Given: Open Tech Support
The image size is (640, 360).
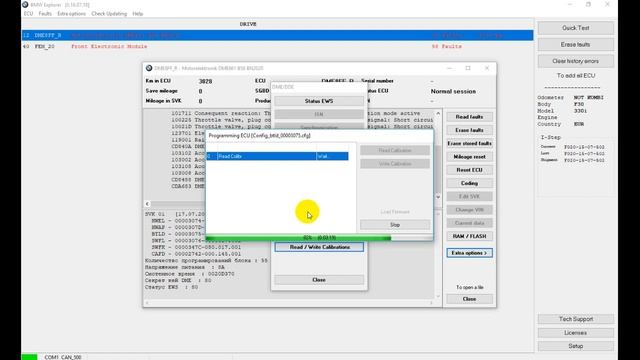Looking at the screenshot, I should pos(576,319).
